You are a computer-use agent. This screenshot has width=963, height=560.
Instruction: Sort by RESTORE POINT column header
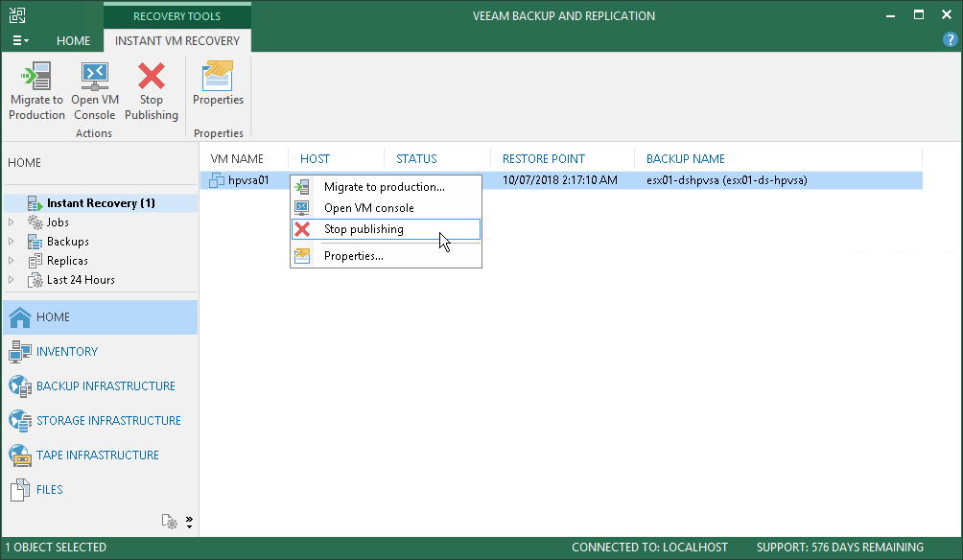(x=544, y=159)
